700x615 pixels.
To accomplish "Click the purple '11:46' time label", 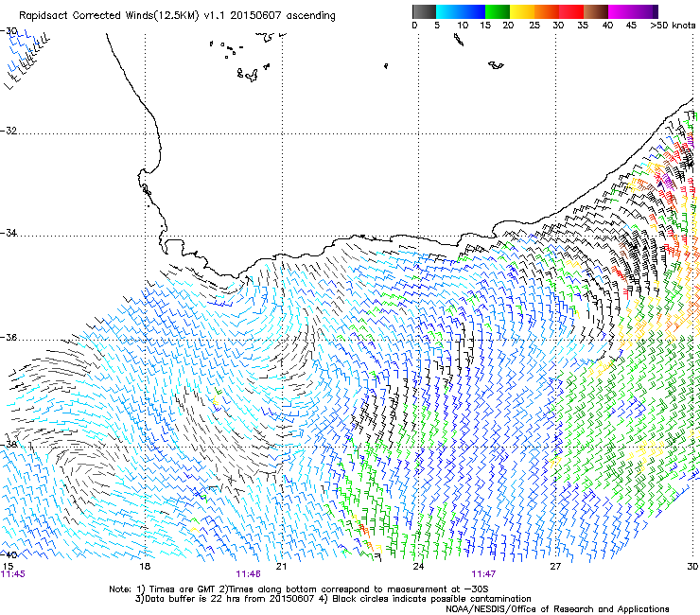I will coord(248,574).
